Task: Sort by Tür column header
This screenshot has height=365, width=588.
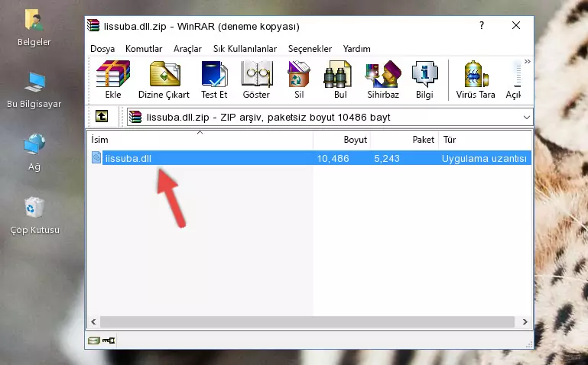Action: point(485,140)
